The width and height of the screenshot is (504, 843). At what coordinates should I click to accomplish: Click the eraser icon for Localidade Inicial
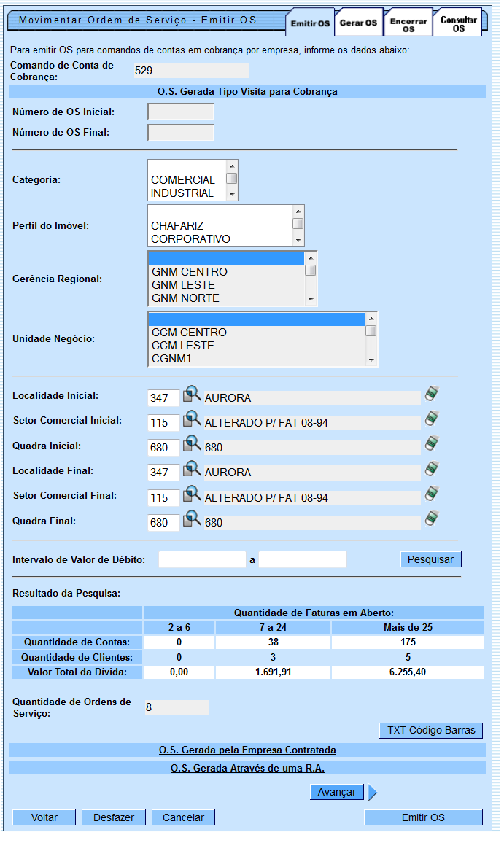[432, 395]
